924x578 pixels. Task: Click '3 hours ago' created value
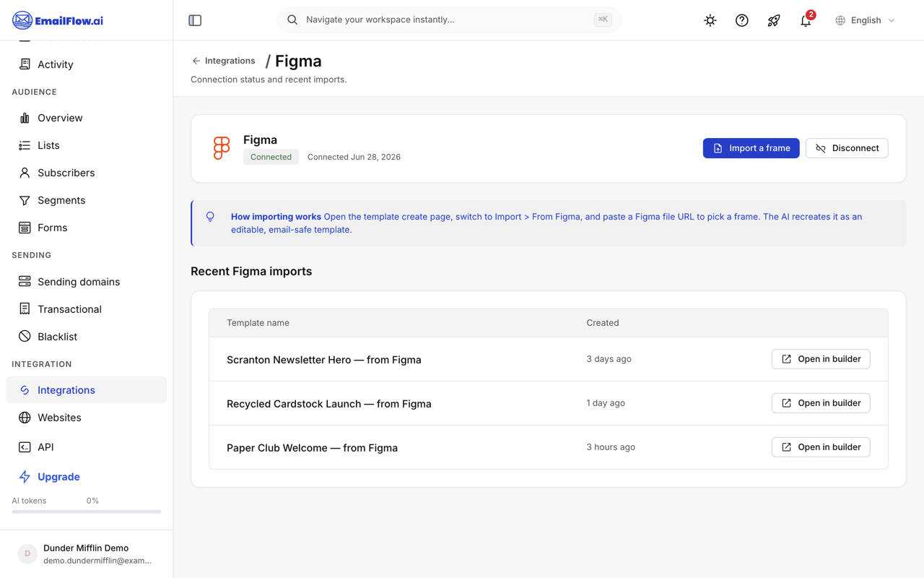tap(611, 447)
